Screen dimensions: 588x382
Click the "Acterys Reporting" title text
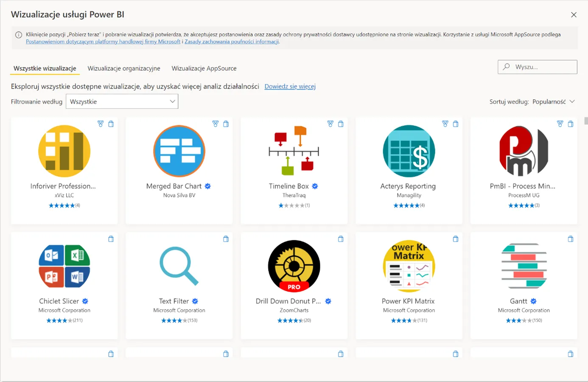(x=408, y=186)
